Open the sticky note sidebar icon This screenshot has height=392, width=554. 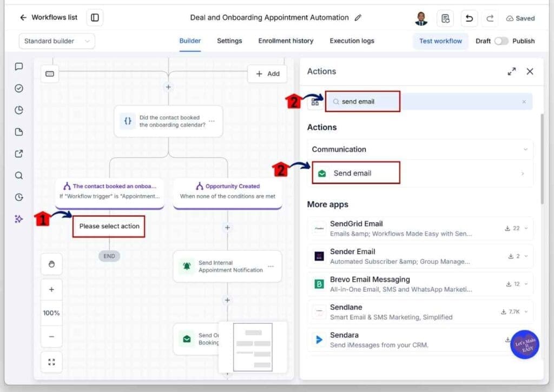pos(19,132)
